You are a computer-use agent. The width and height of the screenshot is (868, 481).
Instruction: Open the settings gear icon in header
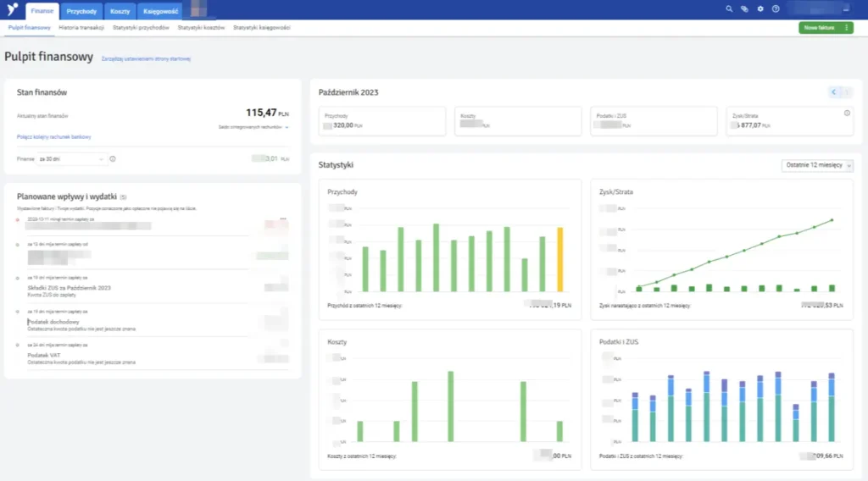pyautogui.click(x=760, y=9)
